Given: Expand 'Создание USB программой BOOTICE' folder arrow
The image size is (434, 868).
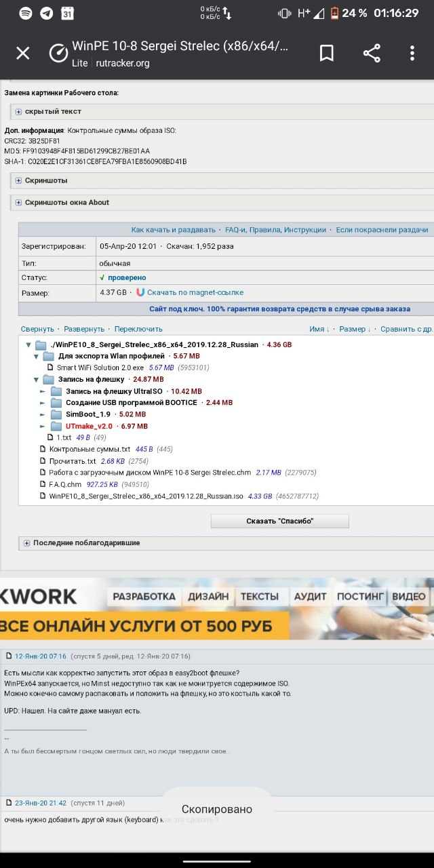Looking at the screenshot, I should [43, 403].
